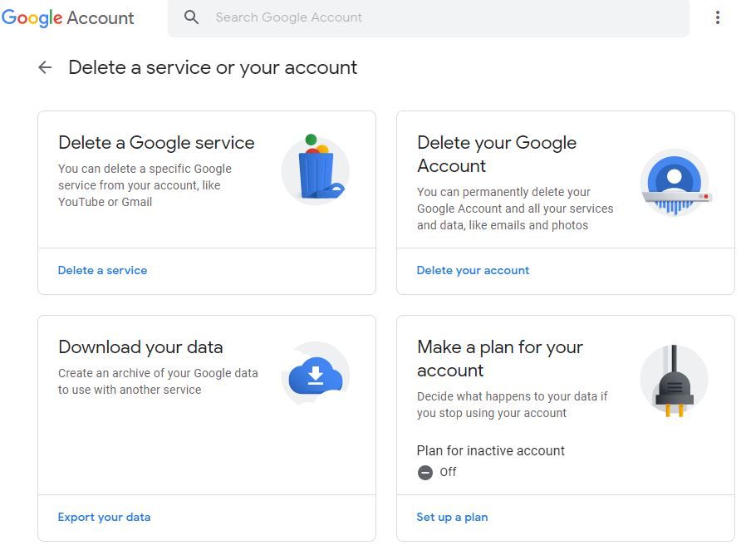Select the Plan for inactive account label

490,450
